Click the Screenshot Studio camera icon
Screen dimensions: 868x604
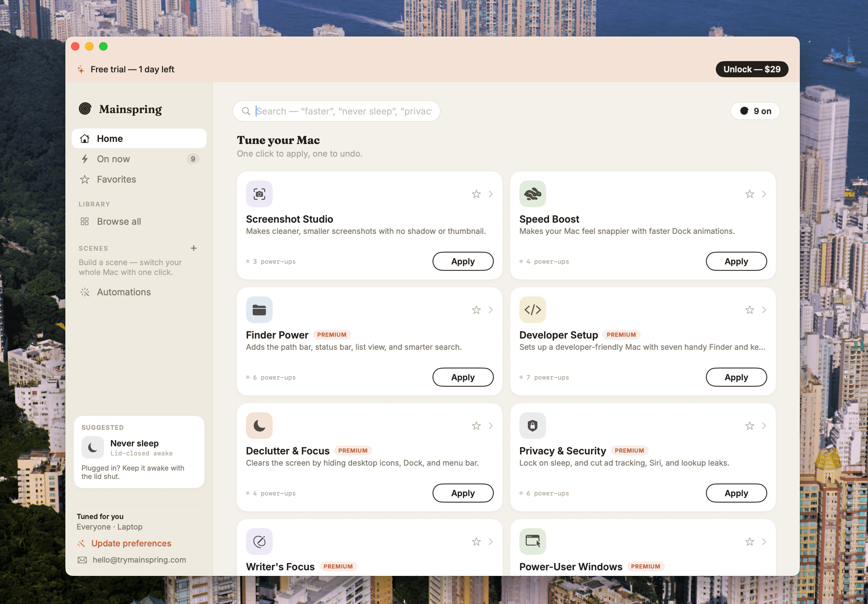pos(259,194)
